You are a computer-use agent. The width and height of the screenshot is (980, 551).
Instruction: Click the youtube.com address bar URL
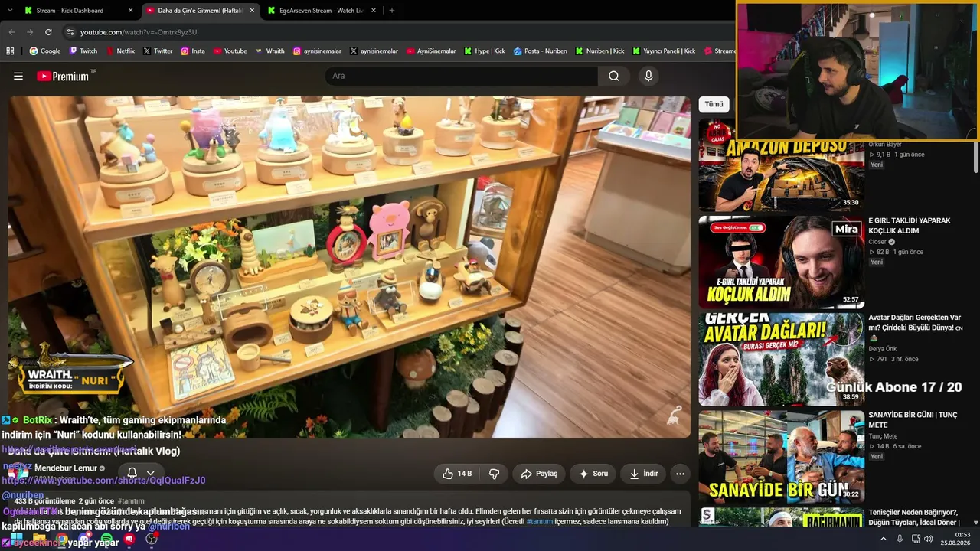point(139,32)
